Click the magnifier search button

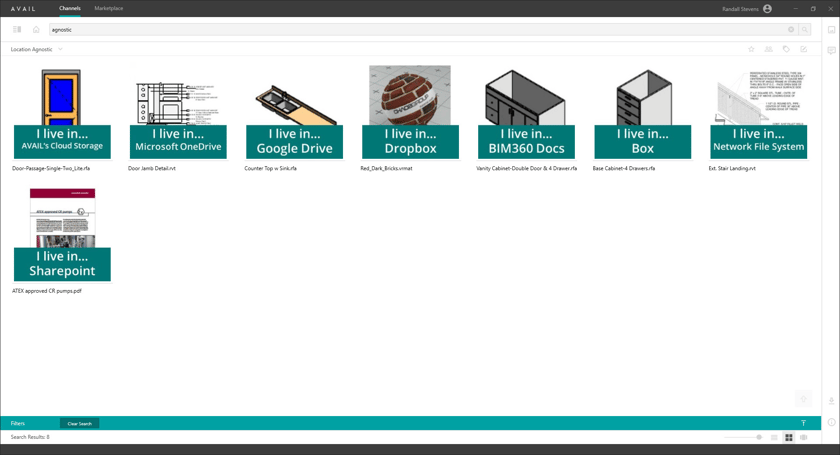804,29
